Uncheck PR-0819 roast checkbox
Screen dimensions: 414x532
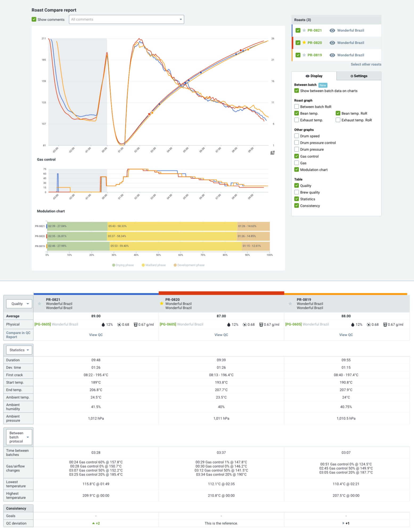click(x=298, y=55)
